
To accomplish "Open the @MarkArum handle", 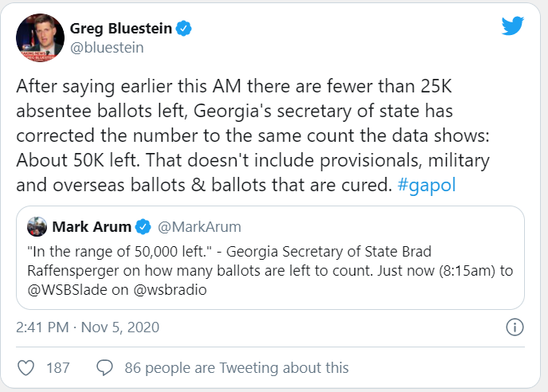I will click(199, 227).
